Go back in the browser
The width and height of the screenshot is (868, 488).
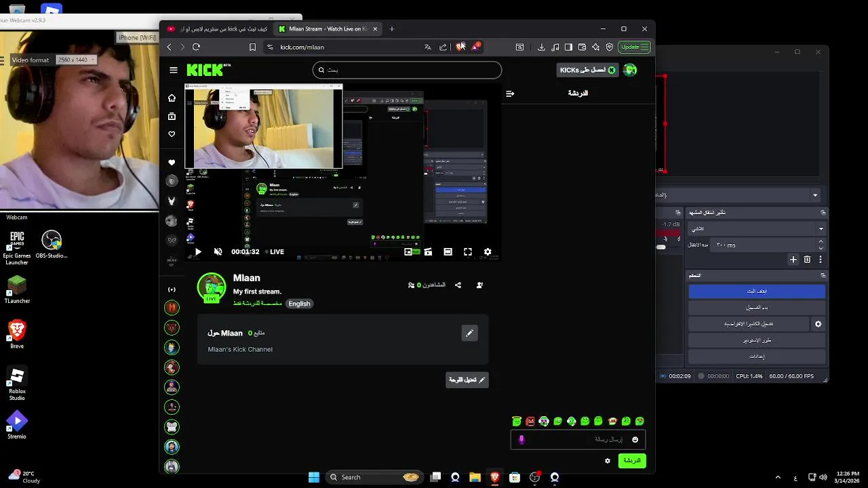(170, 47)
